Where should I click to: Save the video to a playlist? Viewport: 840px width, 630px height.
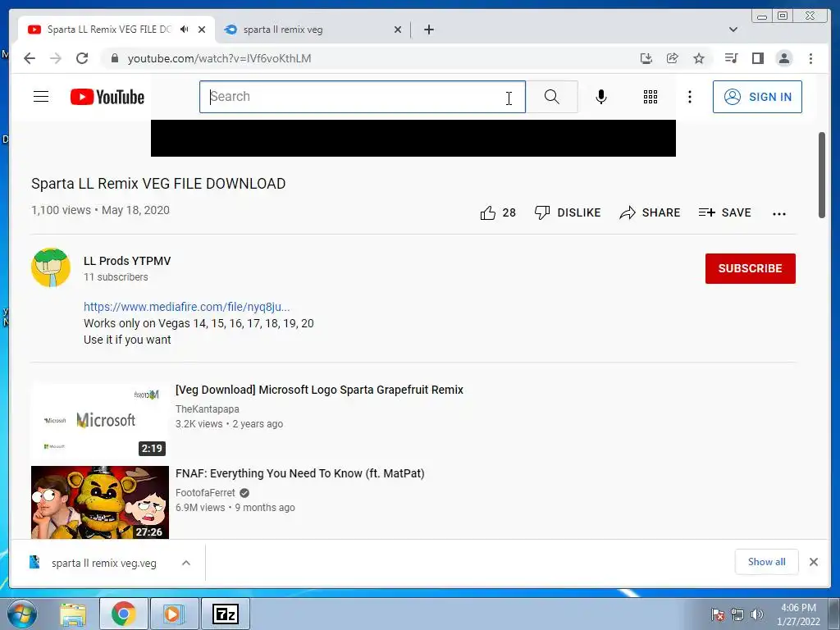[x=725, y=212]
